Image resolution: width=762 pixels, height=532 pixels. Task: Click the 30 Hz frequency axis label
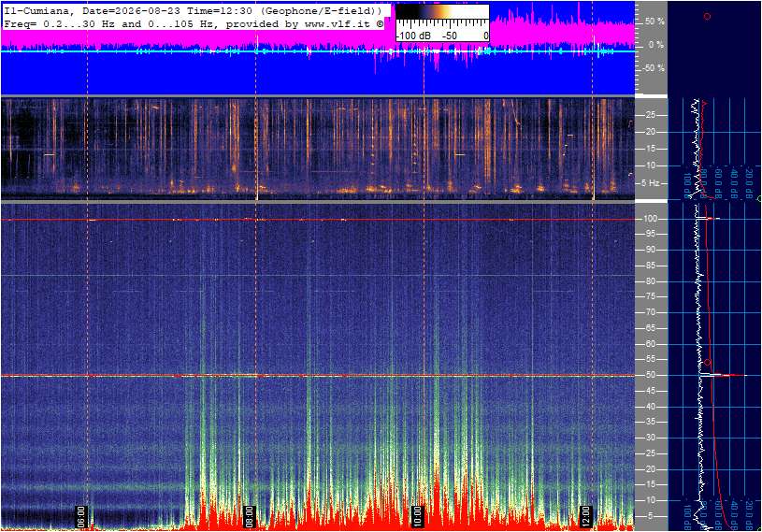(650, 438)
